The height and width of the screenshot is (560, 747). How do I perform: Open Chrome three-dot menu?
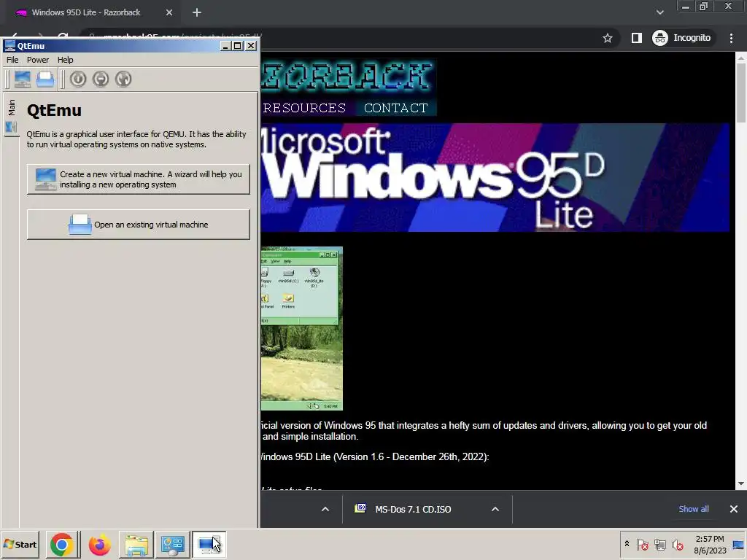pos(731,38)
